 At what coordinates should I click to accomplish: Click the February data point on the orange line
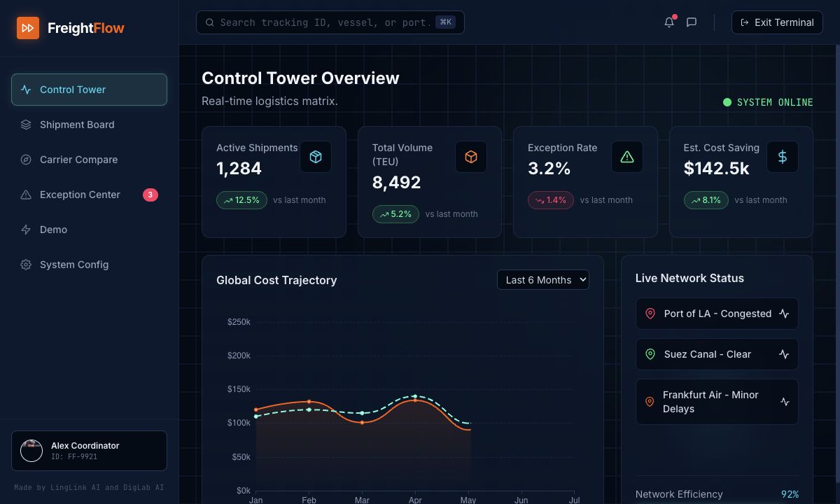[x=309, y=402]
